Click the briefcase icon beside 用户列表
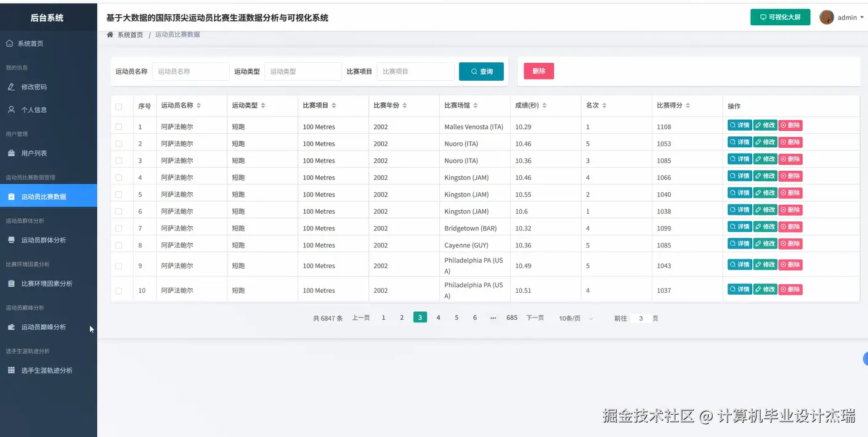Screen dimensions: 868x437 coord(11,153)
